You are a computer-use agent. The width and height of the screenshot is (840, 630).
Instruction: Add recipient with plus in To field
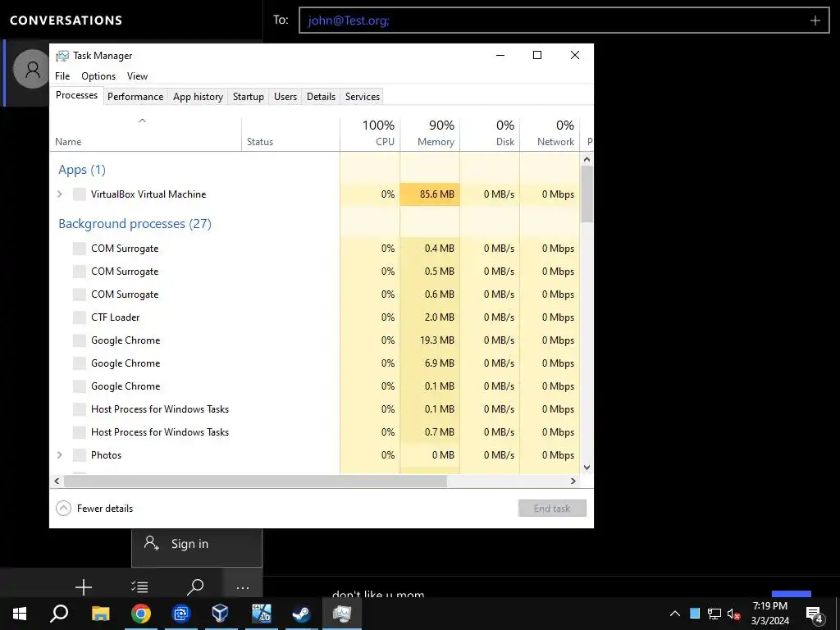(x=815, y=21)
